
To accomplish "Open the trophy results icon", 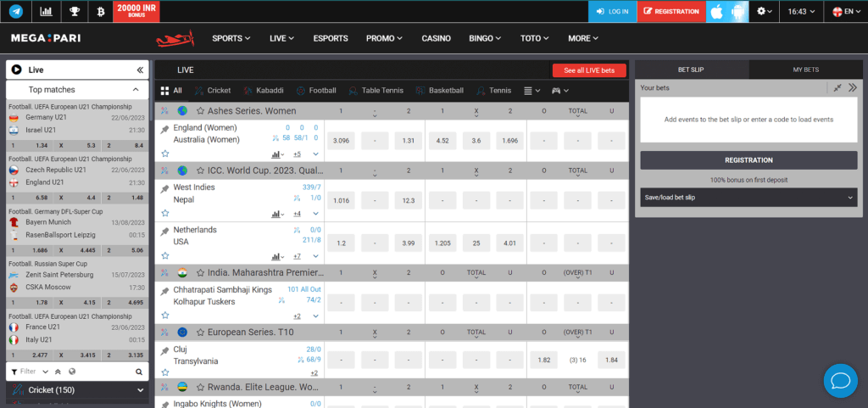I will tap(74, 11).
